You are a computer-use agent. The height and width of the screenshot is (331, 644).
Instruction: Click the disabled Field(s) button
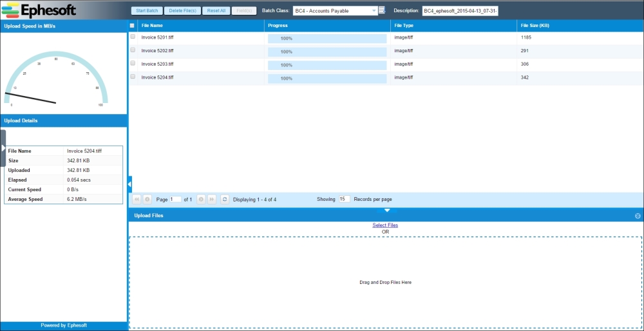click(x=244, y=11)
